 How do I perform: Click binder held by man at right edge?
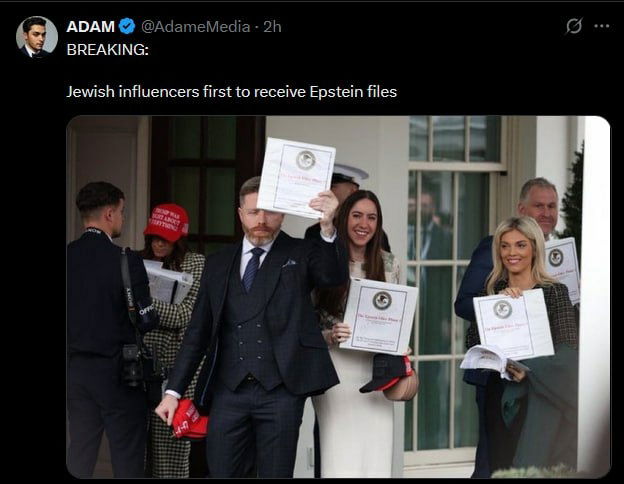click(562, 269)
